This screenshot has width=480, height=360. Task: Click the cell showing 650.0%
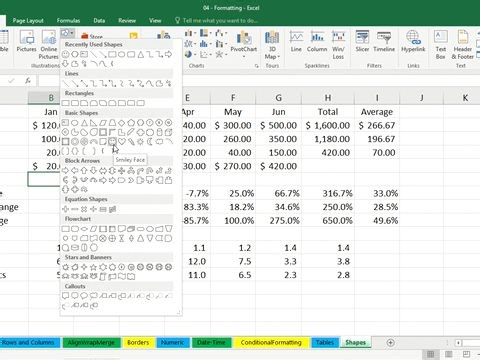pyautogui.click(x=328, y=221)
